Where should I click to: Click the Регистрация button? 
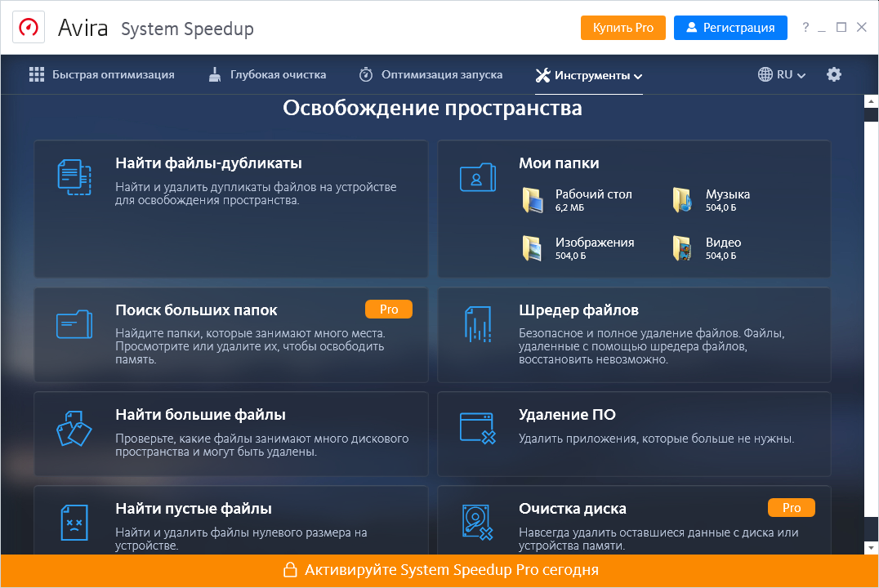(x=730, y=28)
